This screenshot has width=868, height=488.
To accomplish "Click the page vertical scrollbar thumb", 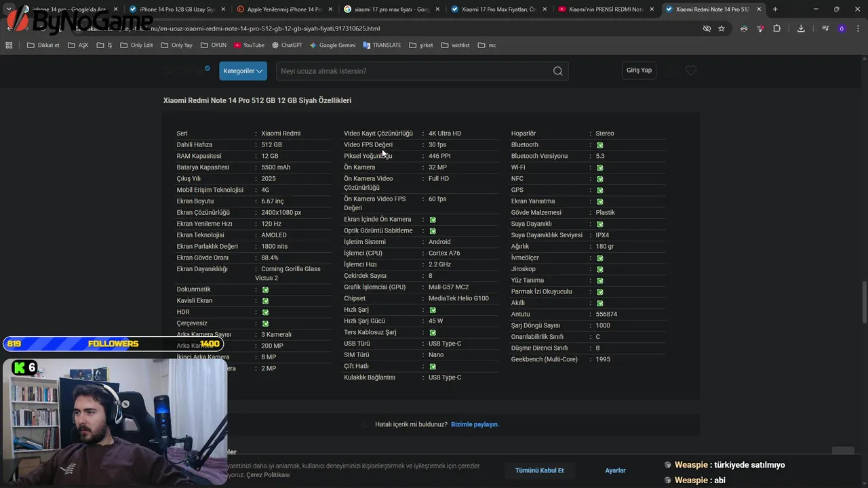I will (864, 302).
